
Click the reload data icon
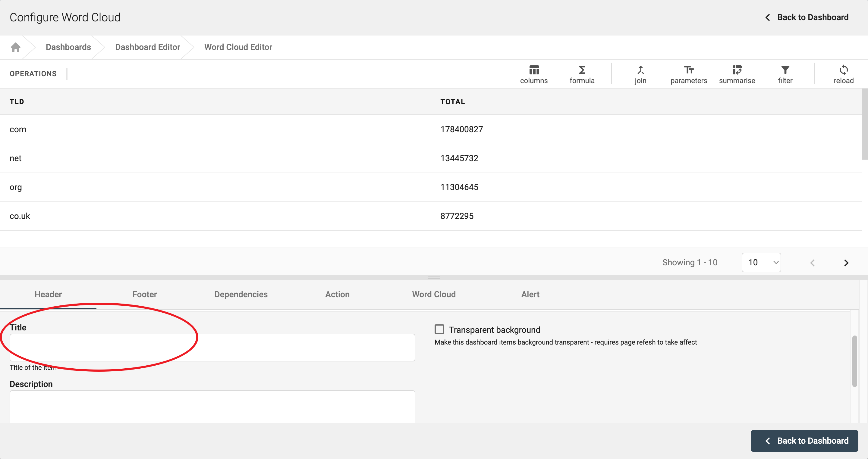(x=843, y=70)
